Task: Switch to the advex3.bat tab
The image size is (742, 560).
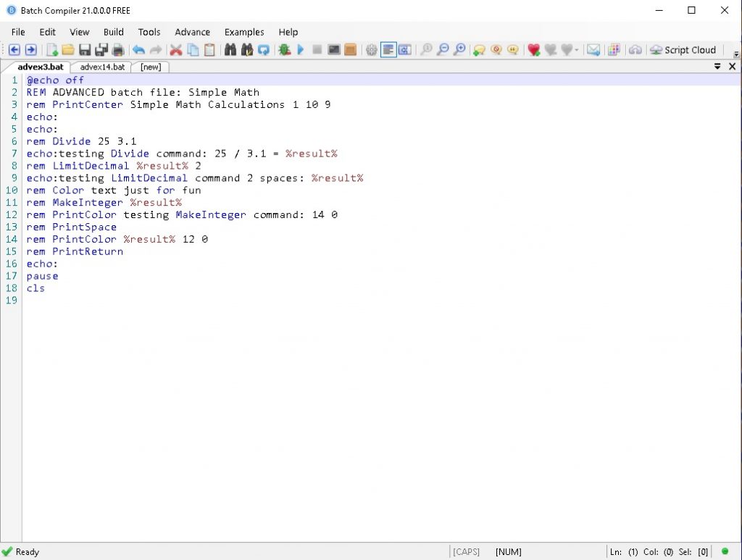Action: click(x=41, y=67)
